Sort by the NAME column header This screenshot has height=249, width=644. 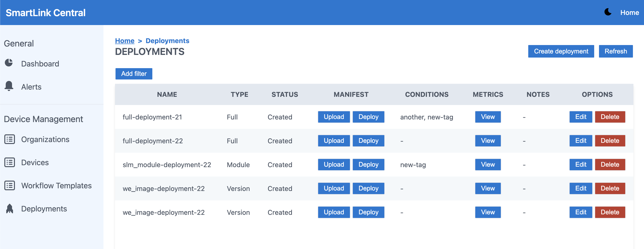coord(167,94)
